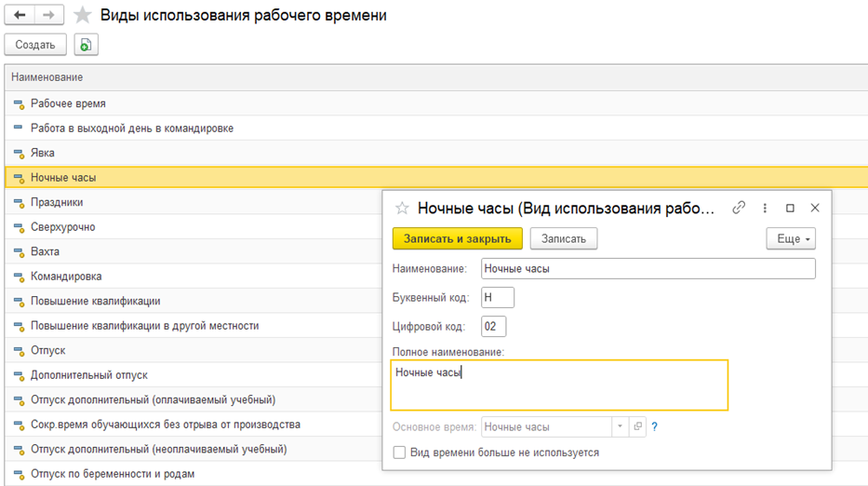Screen dimensions: 868x486
Task: Click the item icon beside Сверхурочно
Action: pos(19,227)
